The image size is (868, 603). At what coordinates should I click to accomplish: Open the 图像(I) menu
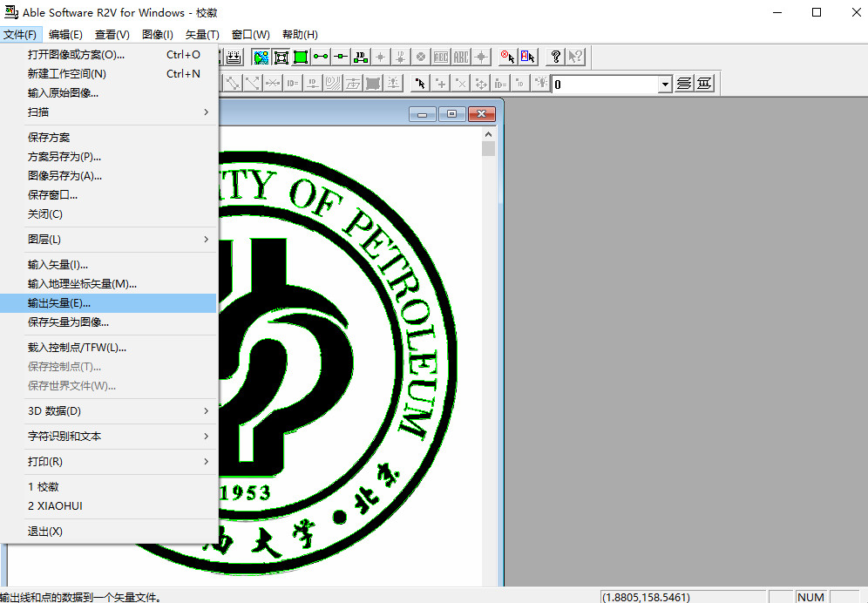(x=157, y=34)
